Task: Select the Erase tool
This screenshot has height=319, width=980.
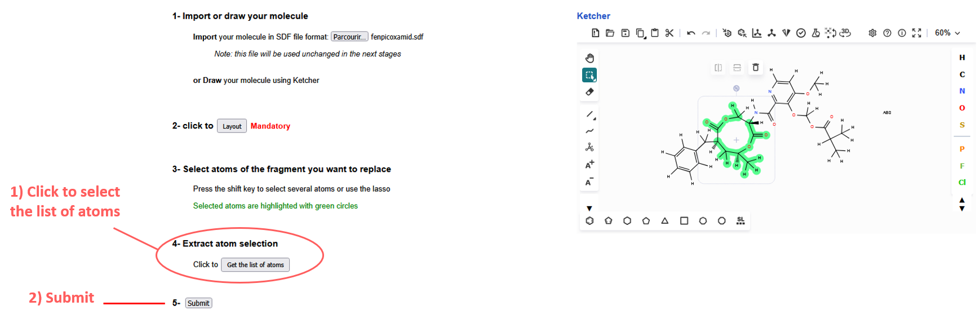Action: [589, 92]
